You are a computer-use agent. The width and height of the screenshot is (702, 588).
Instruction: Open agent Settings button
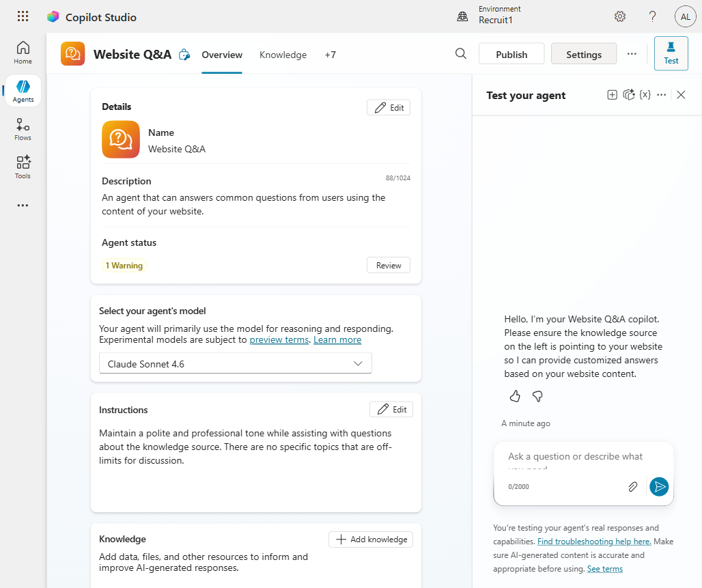tap(584, 54)
